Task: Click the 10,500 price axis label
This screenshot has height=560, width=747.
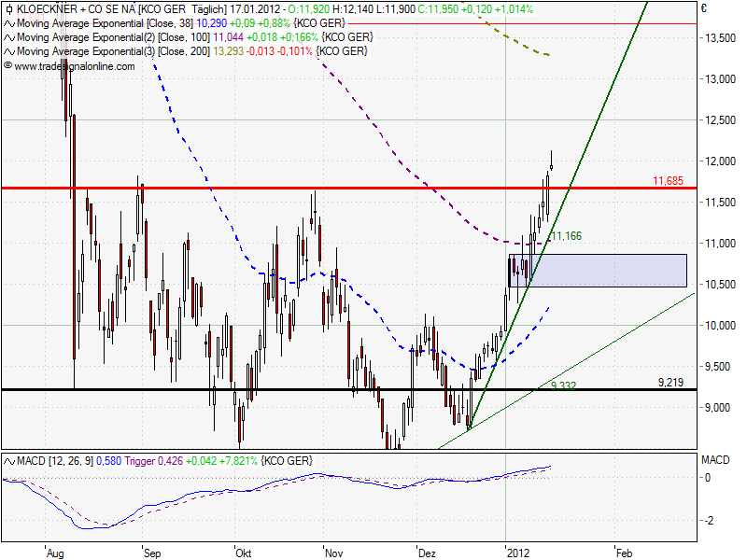Action: pos(720,285)
